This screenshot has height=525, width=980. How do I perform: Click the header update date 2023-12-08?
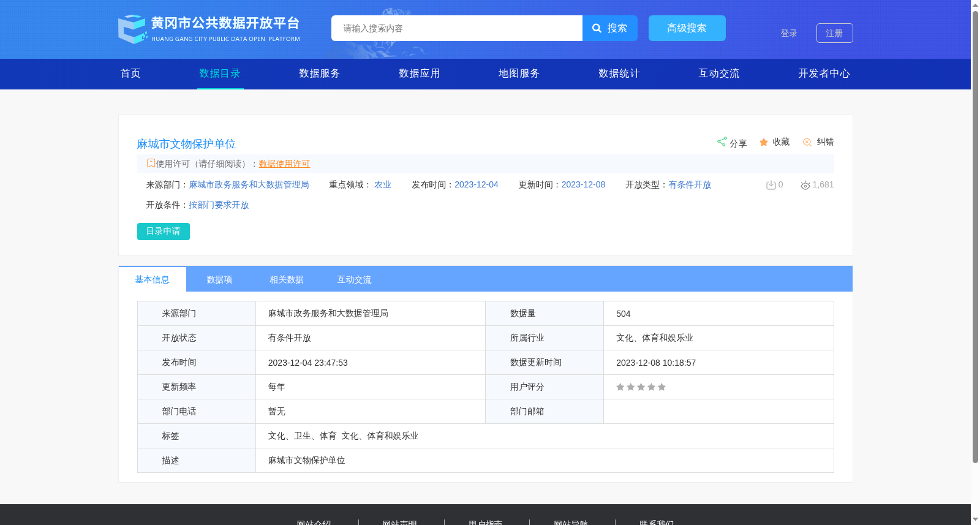tap(583, 184)
